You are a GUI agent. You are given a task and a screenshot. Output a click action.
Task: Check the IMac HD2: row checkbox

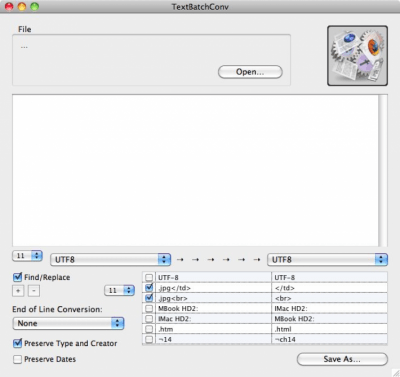click(x=149, y=319)
